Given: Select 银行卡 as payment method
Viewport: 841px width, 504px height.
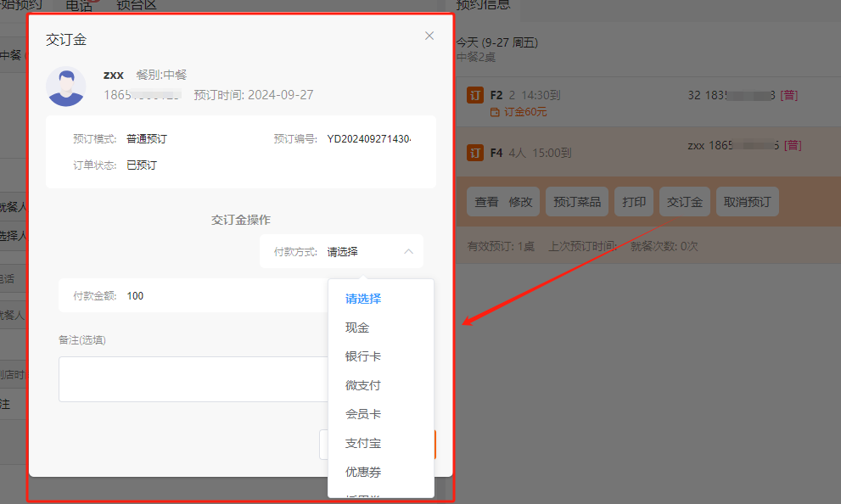Looking at the screenshot, I should point(362,356).
